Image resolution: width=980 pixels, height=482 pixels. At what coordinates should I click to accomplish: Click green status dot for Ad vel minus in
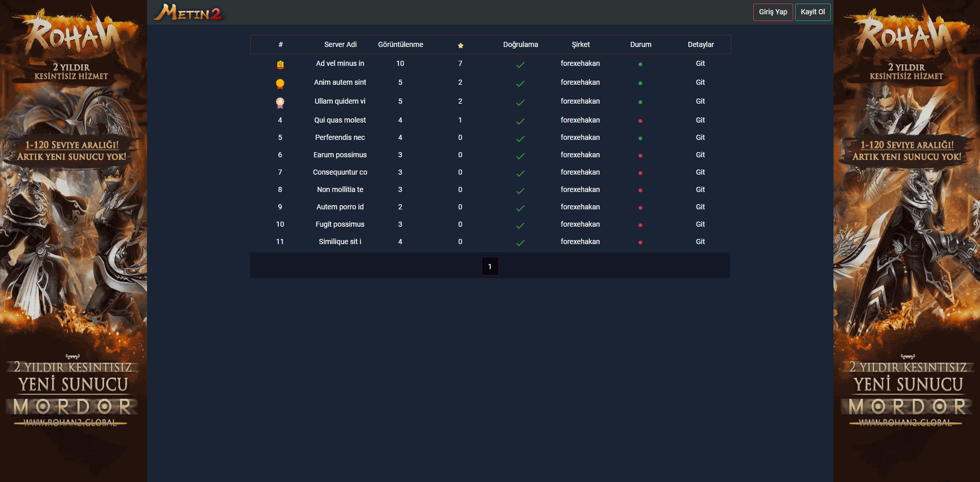(x=640, y=64)
